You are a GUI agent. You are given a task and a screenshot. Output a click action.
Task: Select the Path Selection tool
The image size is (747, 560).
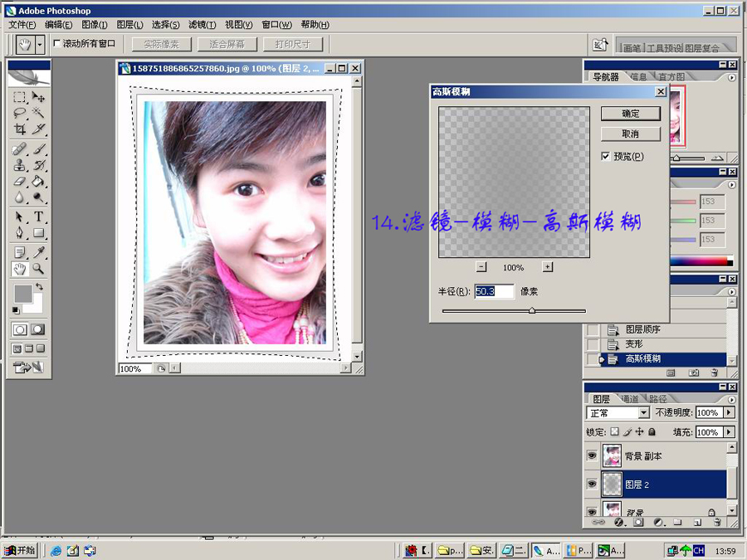(x=20, y=217)
